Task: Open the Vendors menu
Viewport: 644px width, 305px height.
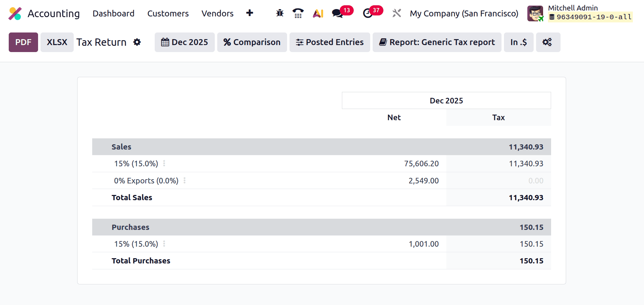Action: [x=217, y=14]
